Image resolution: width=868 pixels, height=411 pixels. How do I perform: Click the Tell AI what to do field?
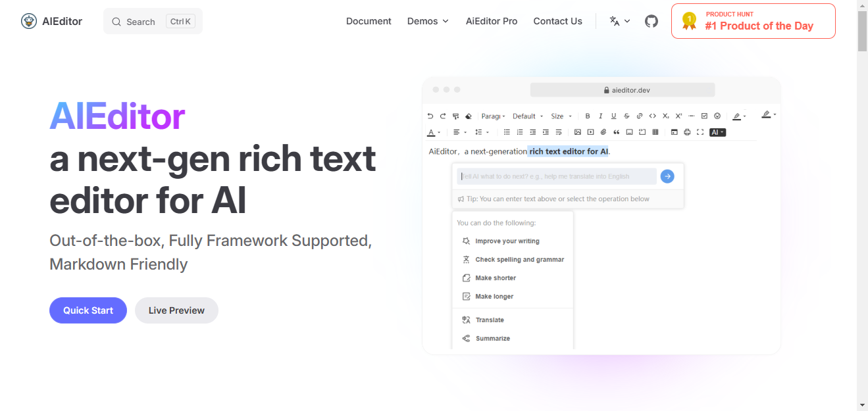[x=557, y=176]
